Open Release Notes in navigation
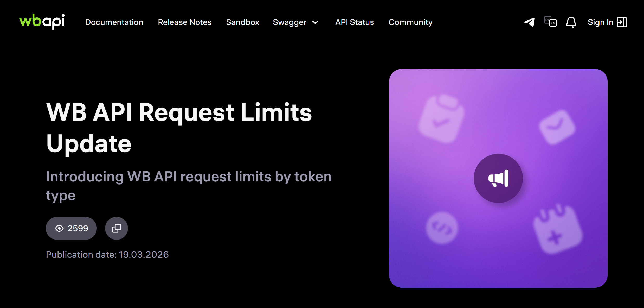 (185, 22)
